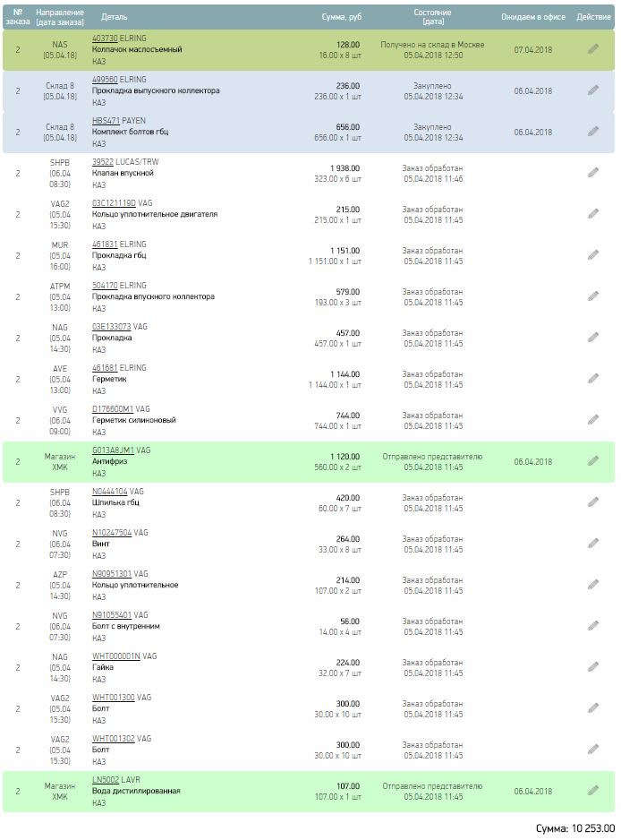Image resolution: width=621 pixels, height=840 pixels.
Task: Click the Ожидаем в офисе column header
Action: [x=533, y=17]
